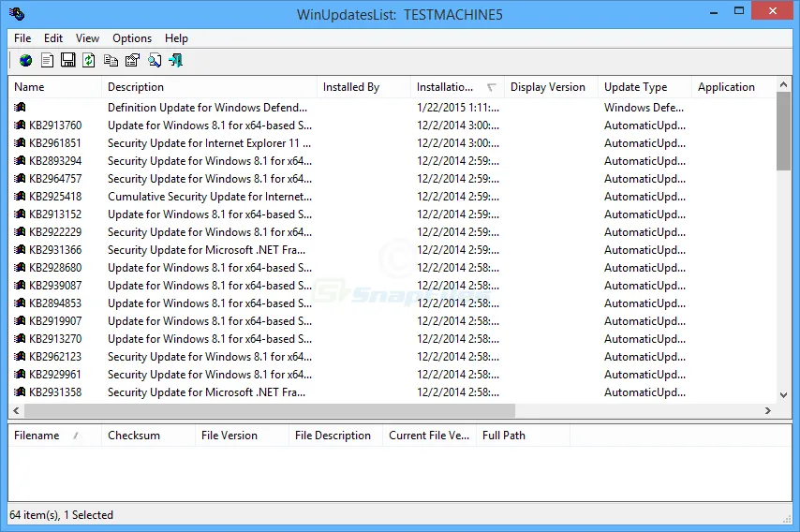
Task: Click 'Cumulative Security Update for Internet...' description
Action: tap(210, 197)
